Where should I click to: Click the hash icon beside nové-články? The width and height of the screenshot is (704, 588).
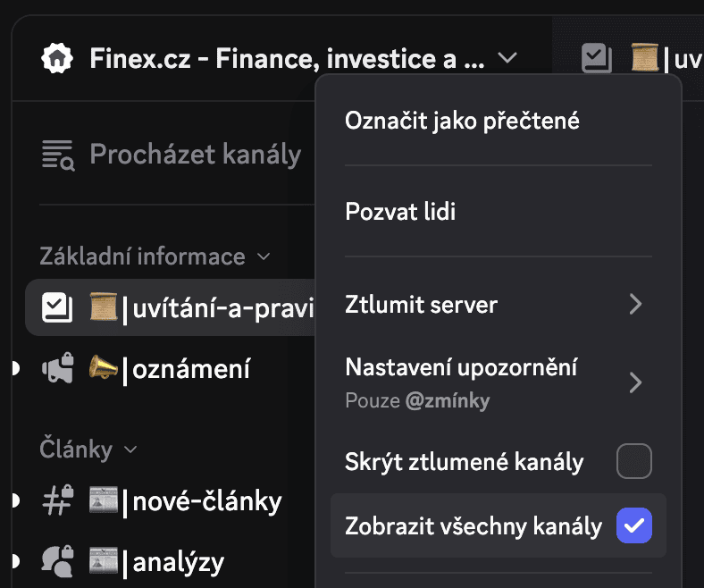(x=57, y=501)
